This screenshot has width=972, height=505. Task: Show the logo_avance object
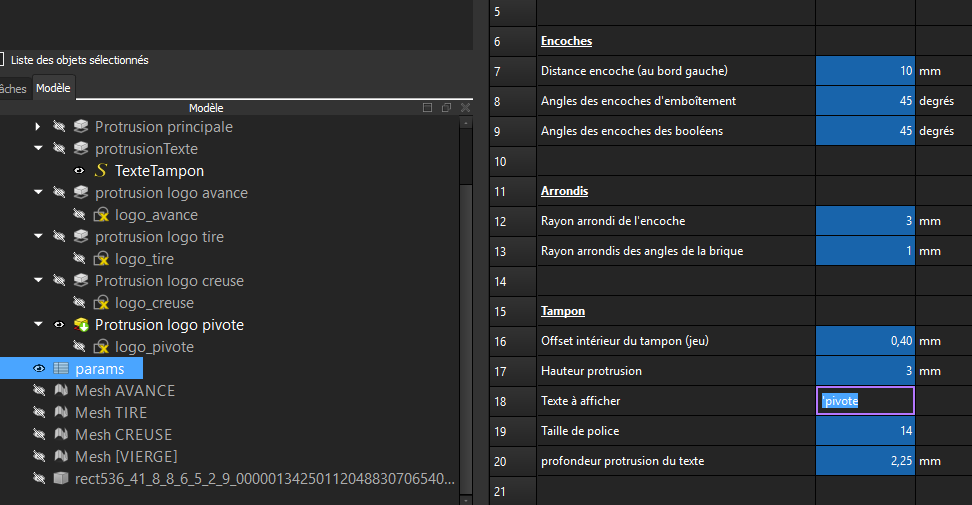tap(79, 214)
